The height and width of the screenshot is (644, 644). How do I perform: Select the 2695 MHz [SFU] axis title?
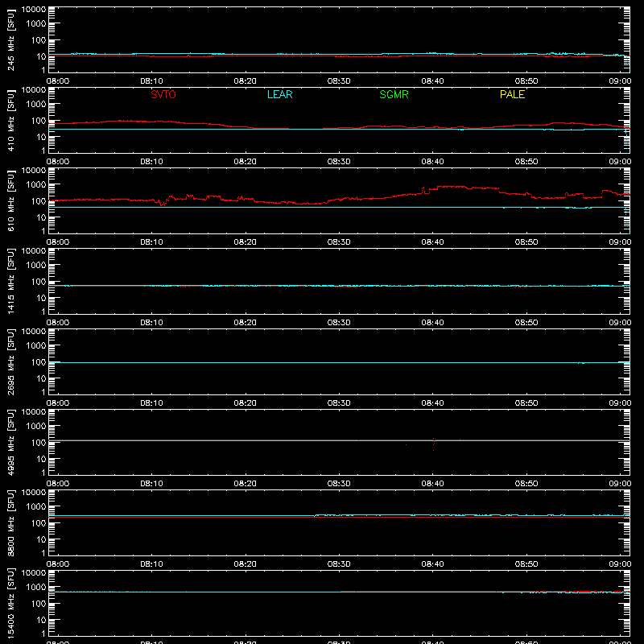pyautogui.click(x=10, y=361)
